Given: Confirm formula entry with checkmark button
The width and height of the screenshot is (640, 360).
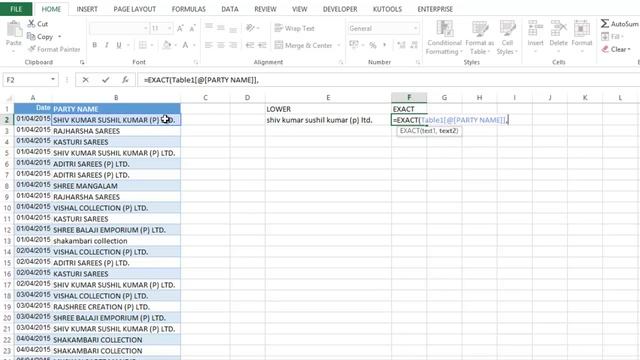Looking at the screenshot, I should point(106,80).
